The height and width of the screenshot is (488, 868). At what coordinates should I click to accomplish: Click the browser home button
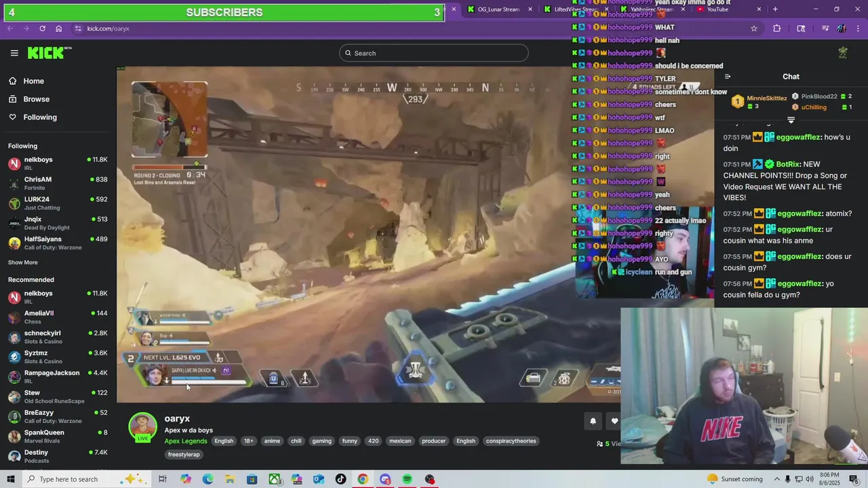(x=59, y=28)
